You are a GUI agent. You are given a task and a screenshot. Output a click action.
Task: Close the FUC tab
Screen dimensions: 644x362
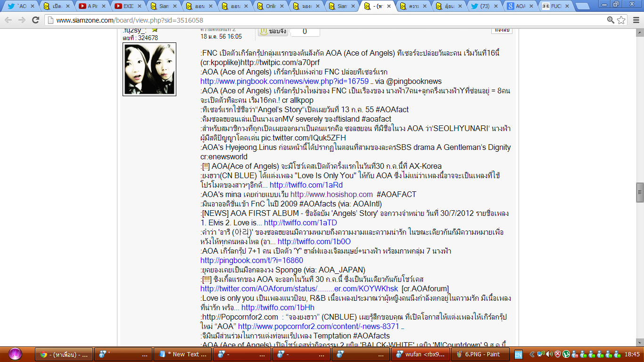[568, 7]
